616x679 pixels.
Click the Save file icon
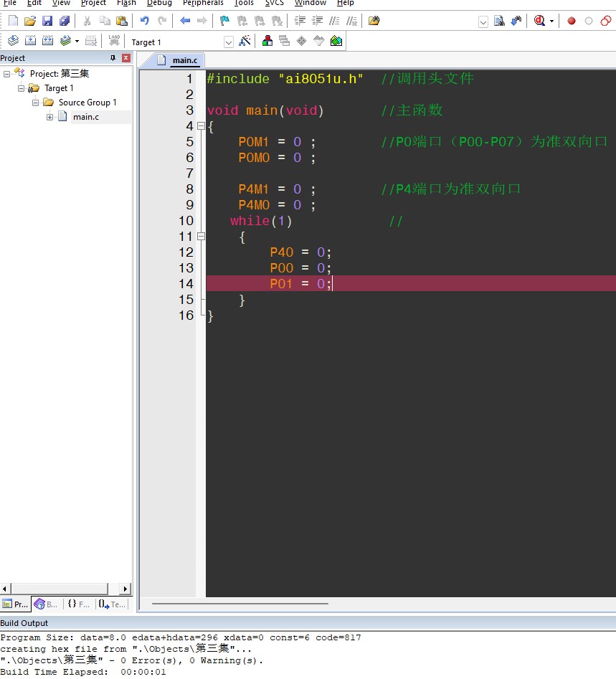pos(47,21)
